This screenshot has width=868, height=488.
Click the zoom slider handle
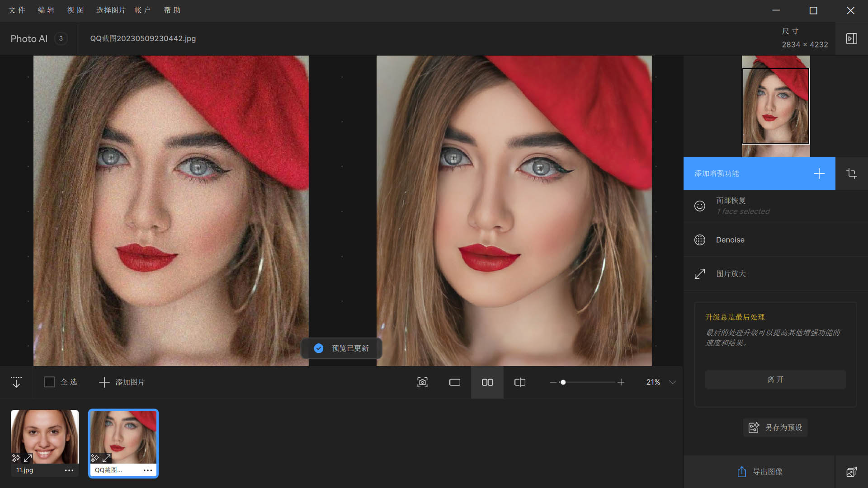(563, 382)
